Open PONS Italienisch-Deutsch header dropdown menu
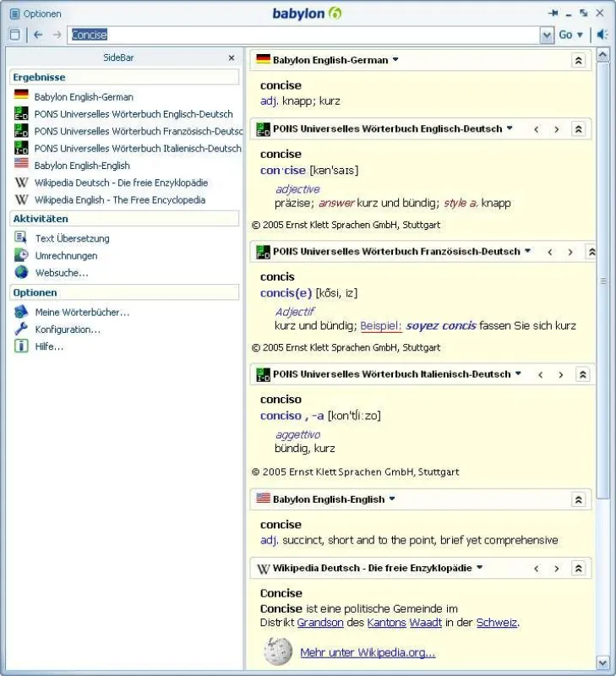Viewport: 616px width, 676px height. [x=518, y=373]
